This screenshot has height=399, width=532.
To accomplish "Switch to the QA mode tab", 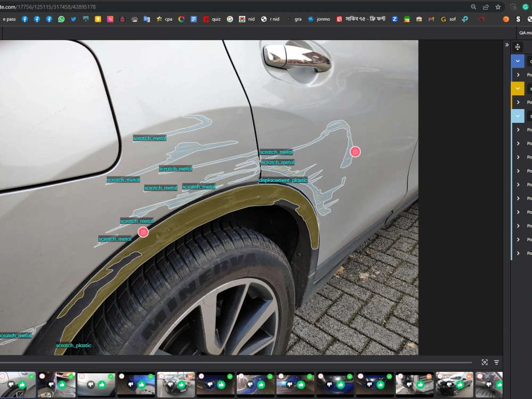I will click(525, 33).
